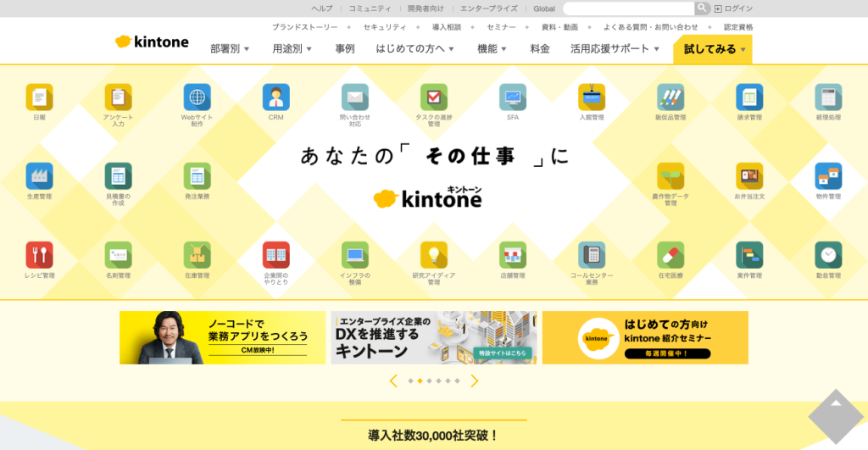The image size is (868, 450).
Task: Expand the 部署別 dropdown menu
Action: click(229, 48)
